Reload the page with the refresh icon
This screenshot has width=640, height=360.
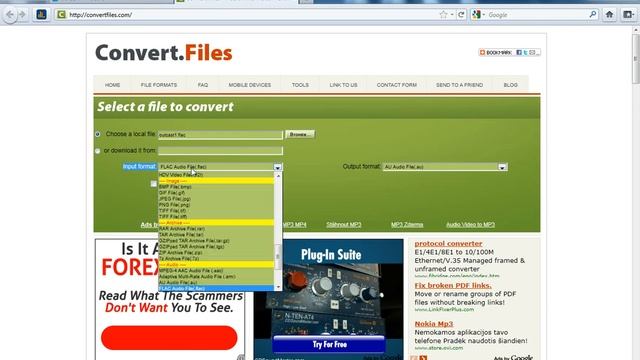[x=461, y=15]
